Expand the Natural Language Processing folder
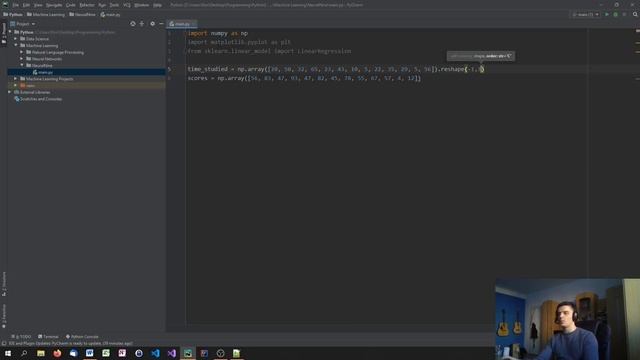This screenshot has width=640, height=360. (22, 52)
